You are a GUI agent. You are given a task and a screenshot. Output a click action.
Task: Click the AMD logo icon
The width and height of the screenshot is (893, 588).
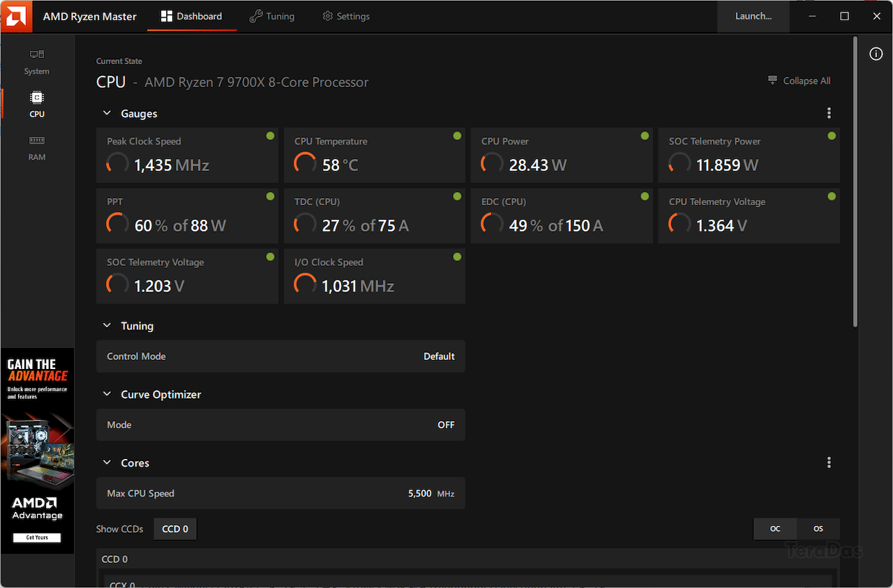(x=16, y=16)
